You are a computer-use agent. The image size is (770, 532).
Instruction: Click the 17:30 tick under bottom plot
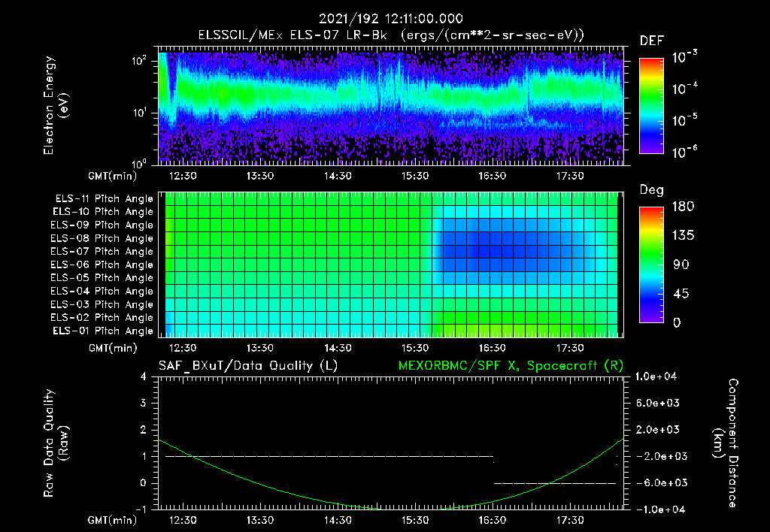[x=570, y=520]
